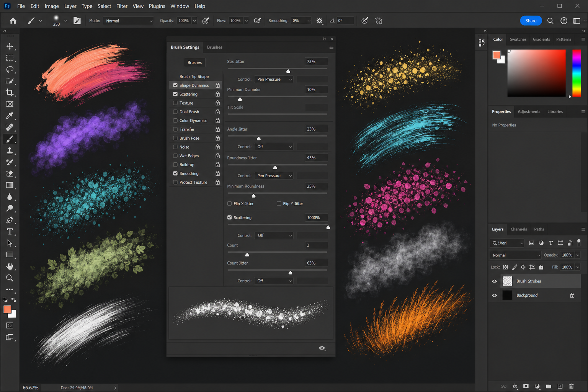Select the Zoom tool in toolbar
Screen dimensions: 588x392
[x=10, y=278]
